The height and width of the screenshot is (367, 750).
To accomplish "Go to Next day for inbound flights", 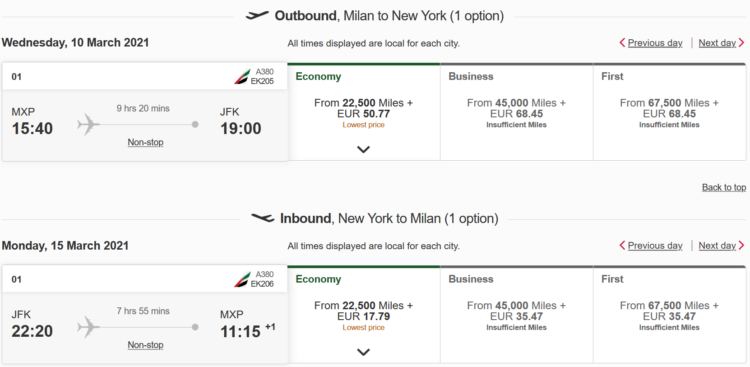I will point(717,245).
